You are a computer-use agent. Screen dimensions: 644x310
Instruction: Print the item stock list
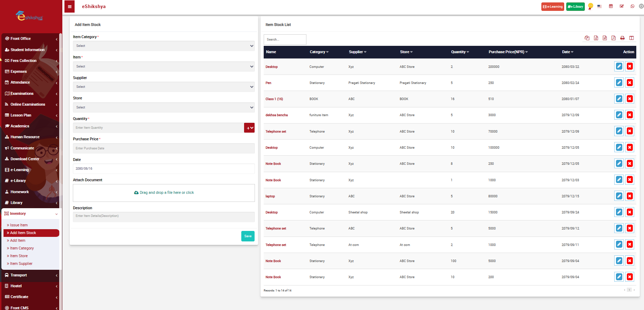622,38
